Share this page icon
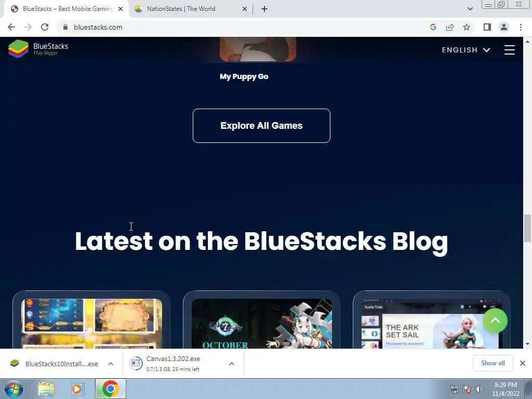This screenshot has height=399, width=532. pos(450,27)
